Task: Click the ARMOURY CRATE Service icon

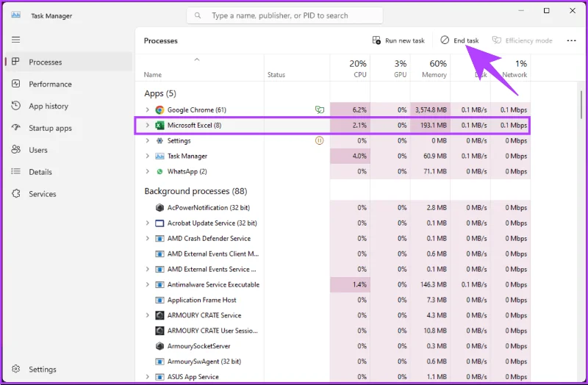Action: pyautogui.click(x=159, y=315)
